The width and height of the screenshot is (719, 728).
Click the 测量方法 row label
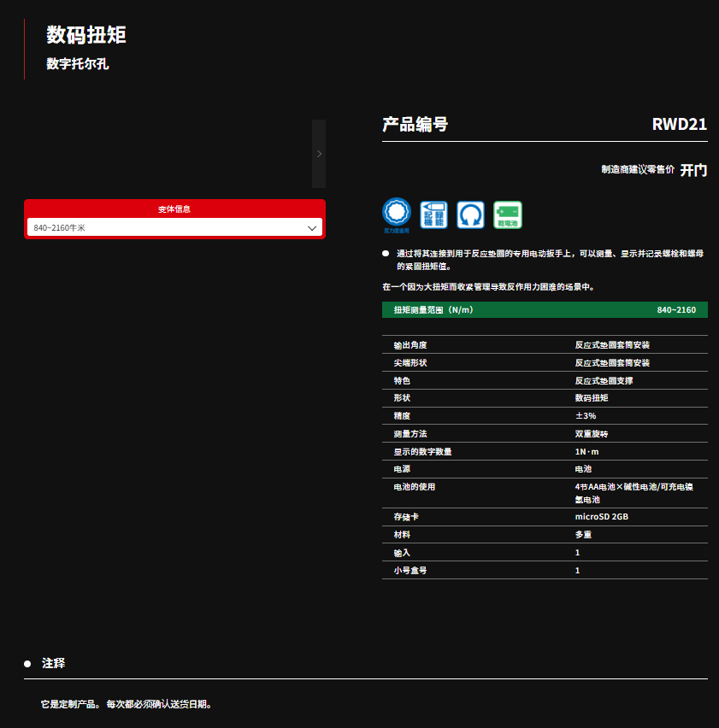pos(410,433)
